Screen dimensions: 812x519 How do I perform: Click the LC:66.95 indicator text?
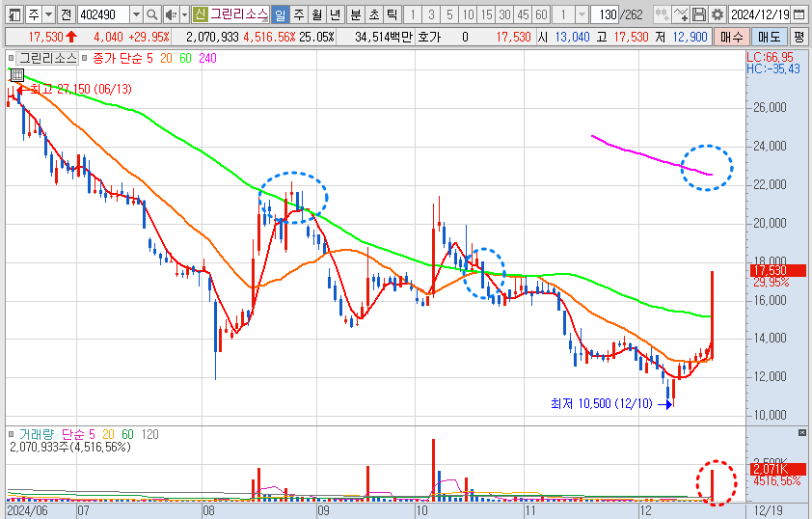pos(771,57)
